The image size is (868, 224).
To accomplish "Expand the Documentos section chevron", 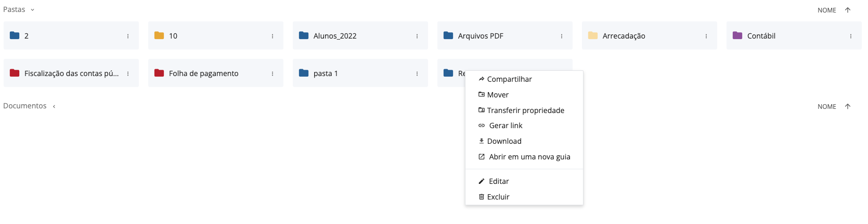I will click(54, 106).
